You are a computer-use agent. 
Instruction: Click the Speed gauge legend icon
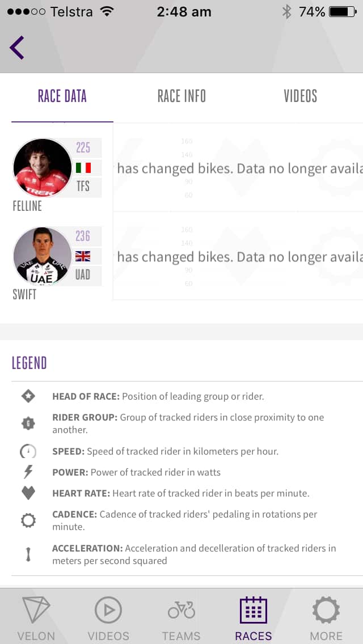pos(28,451)
